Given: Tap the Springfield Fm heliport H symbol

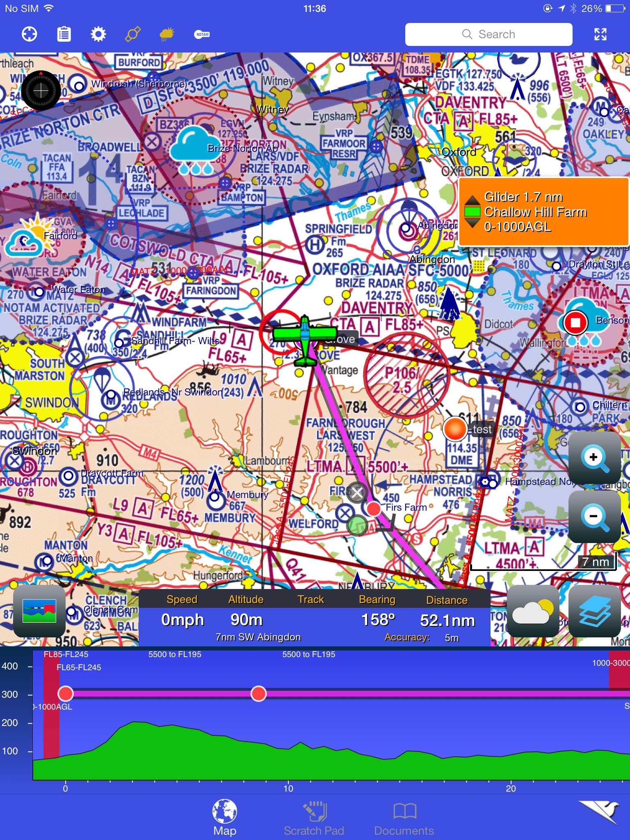Looking at the screenshot, I should click(314, 245).
